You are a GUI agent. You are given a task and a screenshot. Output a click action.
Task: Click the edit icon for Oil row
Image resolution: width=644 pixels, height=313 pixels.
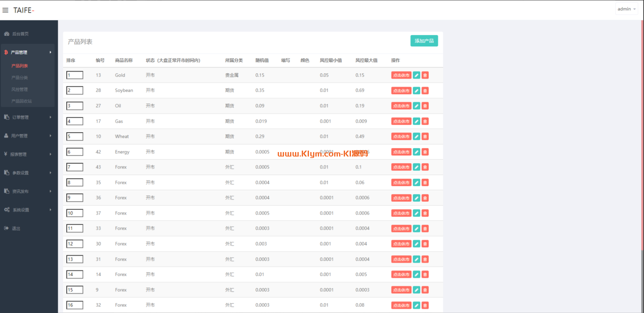tap(416, 106)
